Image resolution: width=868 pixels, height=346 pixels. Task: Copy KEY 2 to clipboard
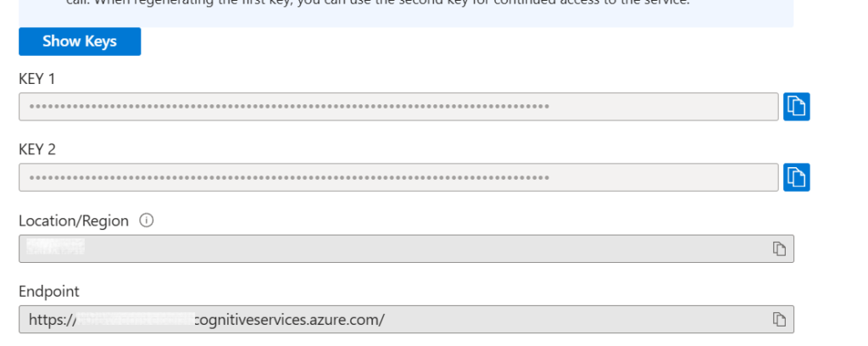click(796, 177)
